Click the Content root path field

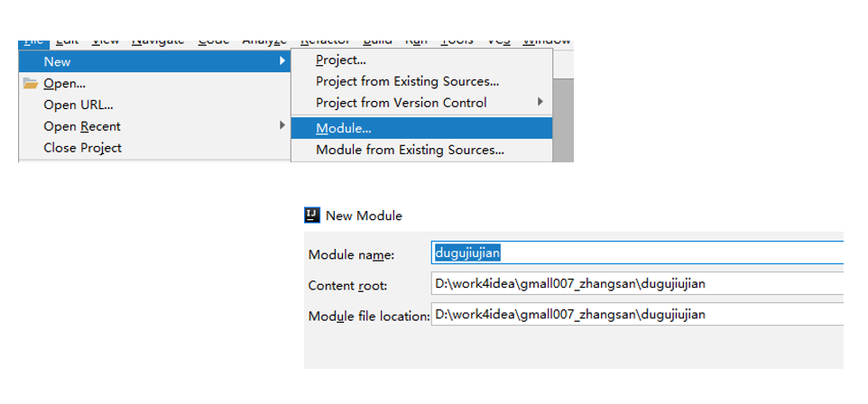coord(636,285)
